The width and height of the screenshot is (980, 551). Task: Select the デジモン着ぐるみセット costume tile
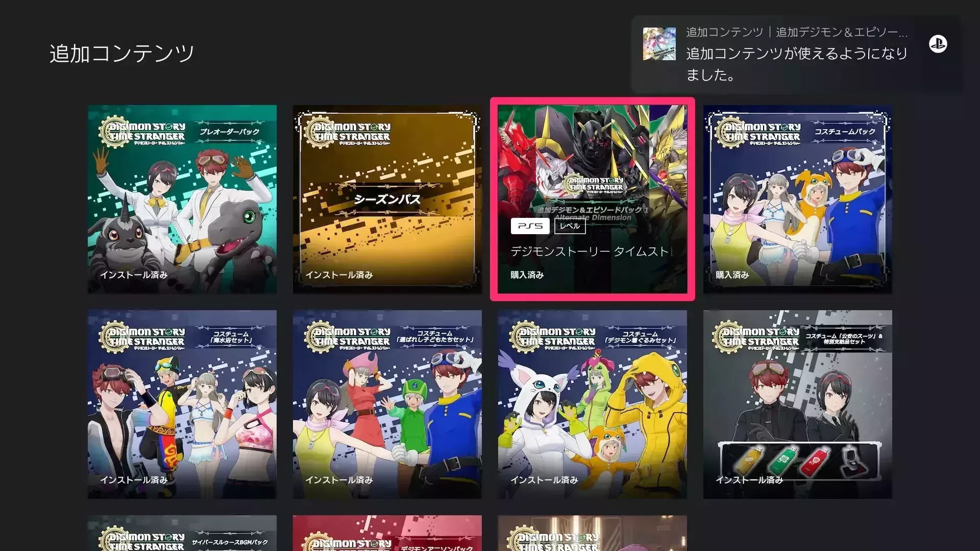[592, 403]
